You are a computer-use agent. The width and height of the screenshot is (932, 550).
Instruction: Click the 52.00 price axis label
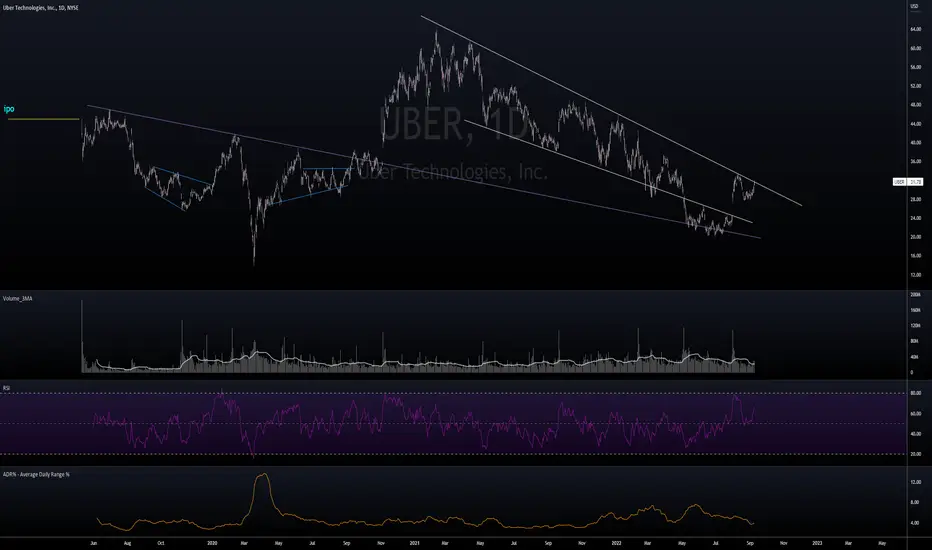(915, 86)
